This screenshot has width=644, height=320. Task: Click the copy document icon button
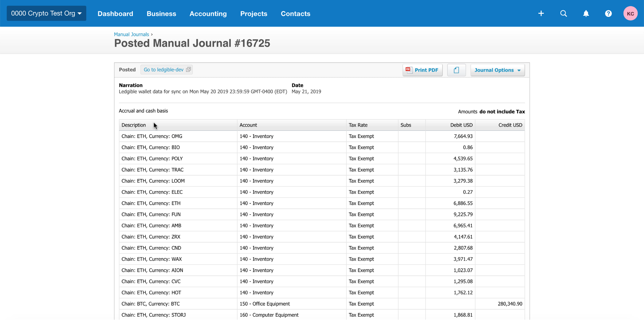pyautogui.click(x=457, y=70)
